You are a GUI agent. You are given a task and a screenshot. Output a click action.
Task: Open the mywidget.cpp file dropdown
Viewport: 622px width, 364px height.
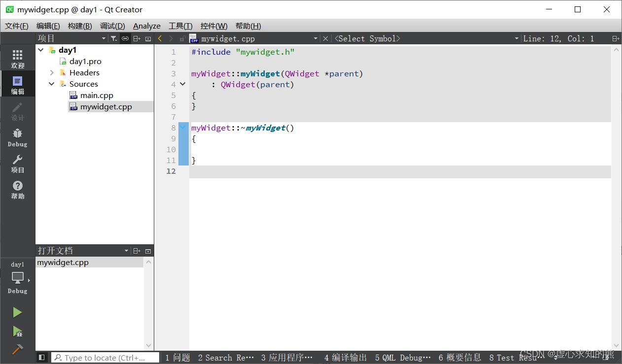click(x=316, y=38)
